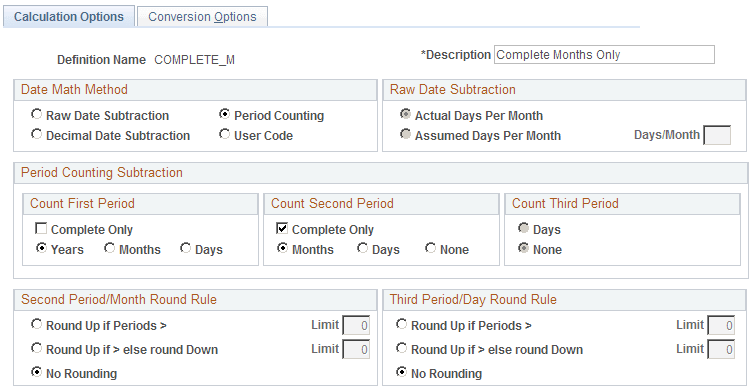
Task: Click Limit field for Third Period Round Up if Periods
Action: coord(721,326)
